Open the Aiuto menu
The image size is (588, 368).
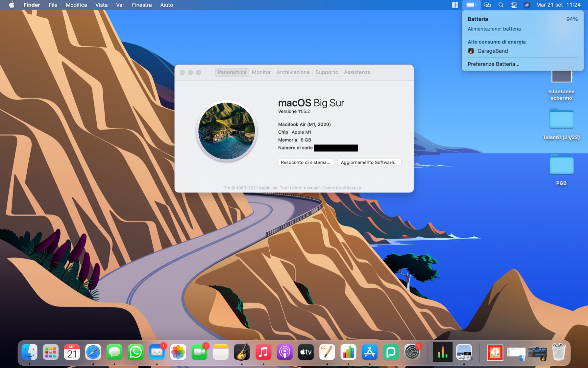pos(166,5)
